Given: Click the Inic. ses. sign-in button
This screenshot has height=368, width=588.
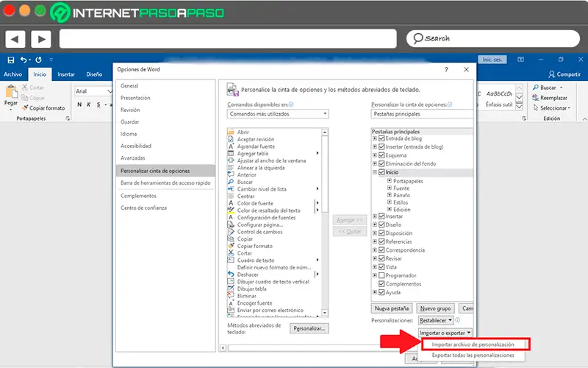Looking at the screenshot, I should [492, 60].
